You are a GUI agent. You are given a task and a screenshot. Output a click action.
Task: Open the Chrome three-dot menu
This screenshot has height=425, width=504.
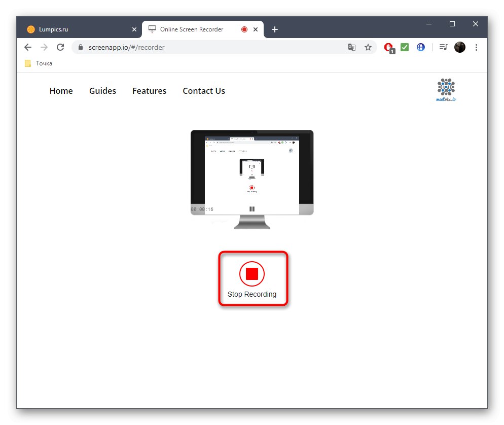[476, 47]
